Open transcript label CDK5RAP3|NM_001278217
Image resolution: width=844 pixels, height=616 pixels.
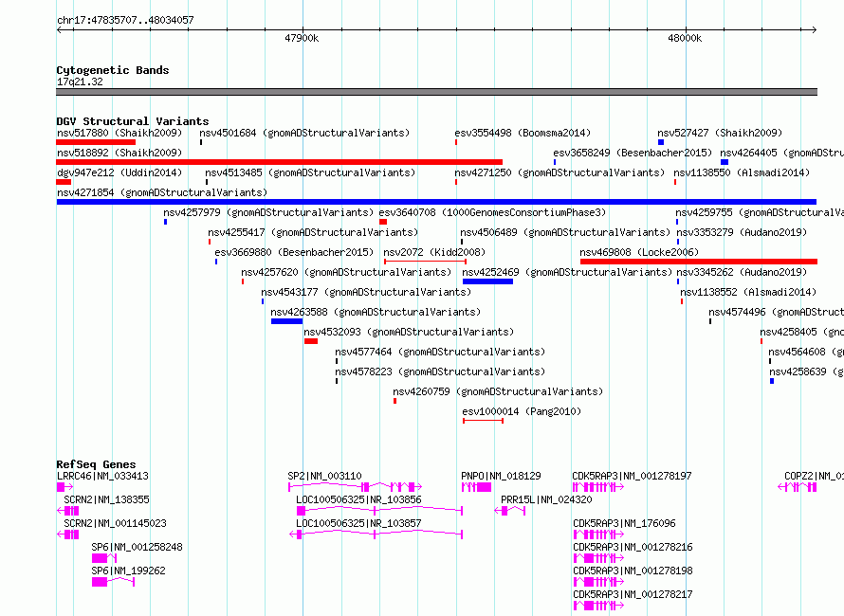coord(633,594)
